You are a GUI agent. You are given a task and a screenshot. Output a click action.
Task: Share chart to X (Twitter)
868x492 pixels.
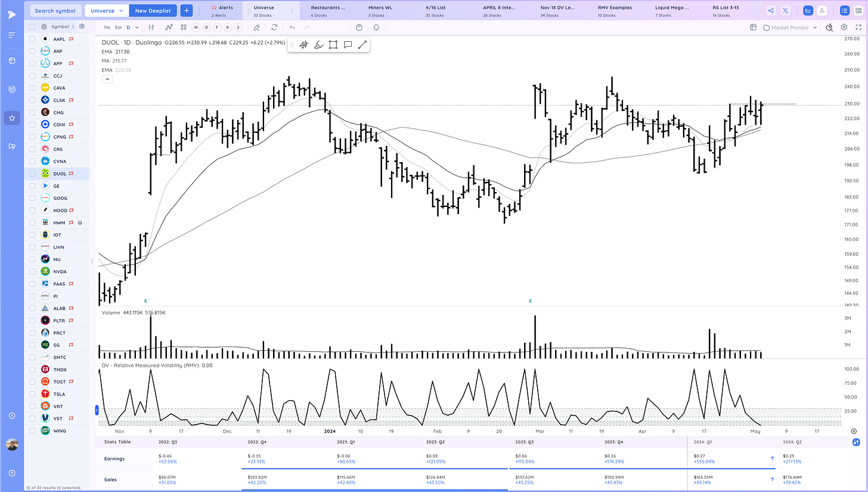click(785, 10)
